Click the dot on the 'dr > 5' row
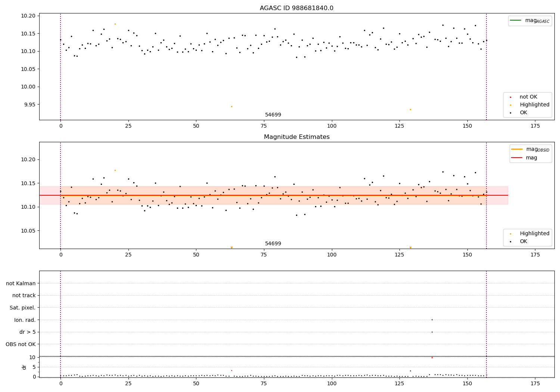 click(432, 332)
